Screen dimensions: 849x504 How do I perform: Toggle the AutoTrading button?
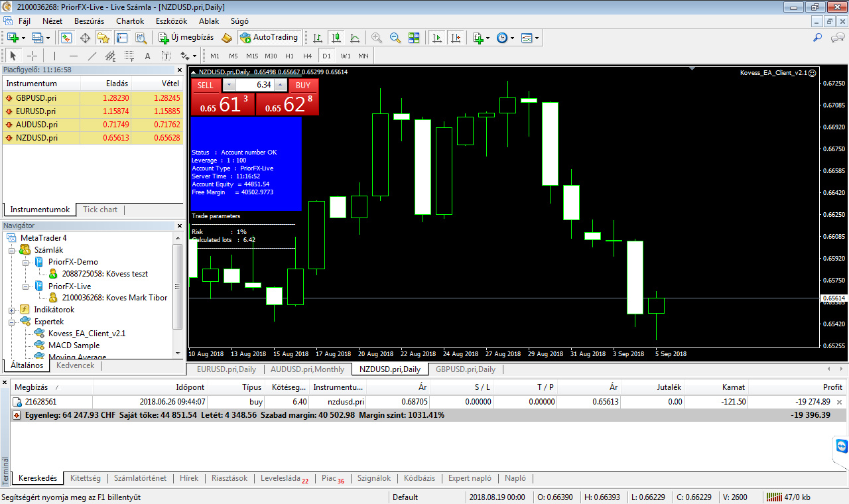pyautogui.click(x=270, y=38)
